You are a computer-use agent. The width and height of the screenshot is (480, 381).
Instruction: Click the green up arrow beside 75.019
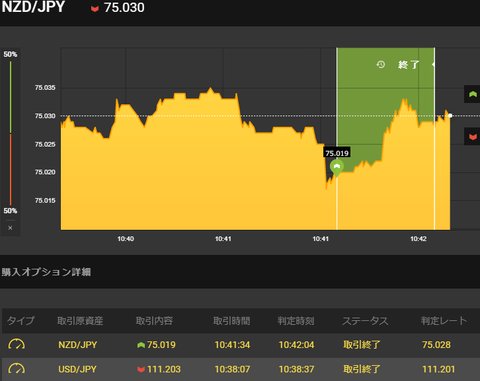click(x=141, y=345)
